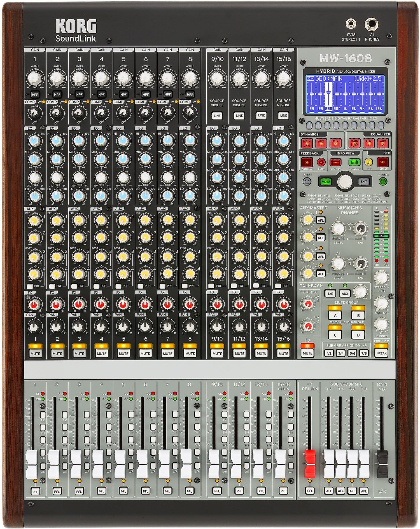
Task: Adjust FX TO AUX 1 red knob
Action: point(308,303)
